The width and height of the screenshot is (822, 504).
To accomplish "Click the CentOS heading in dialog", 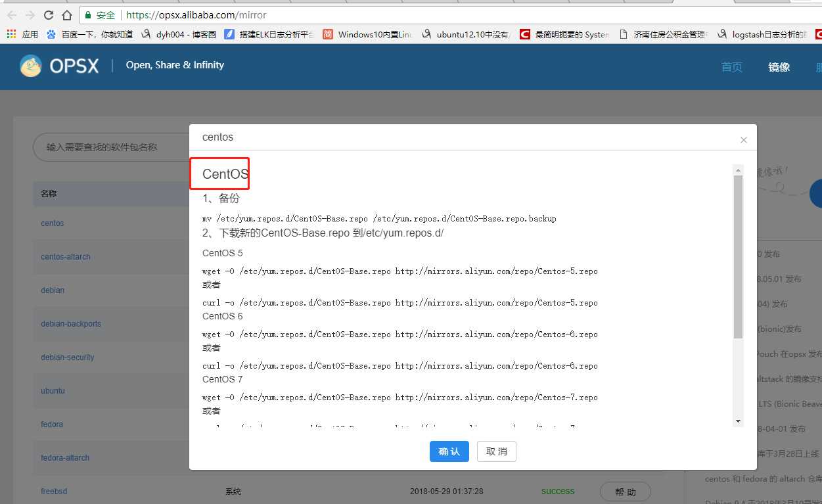I will [x=225, y=174].
